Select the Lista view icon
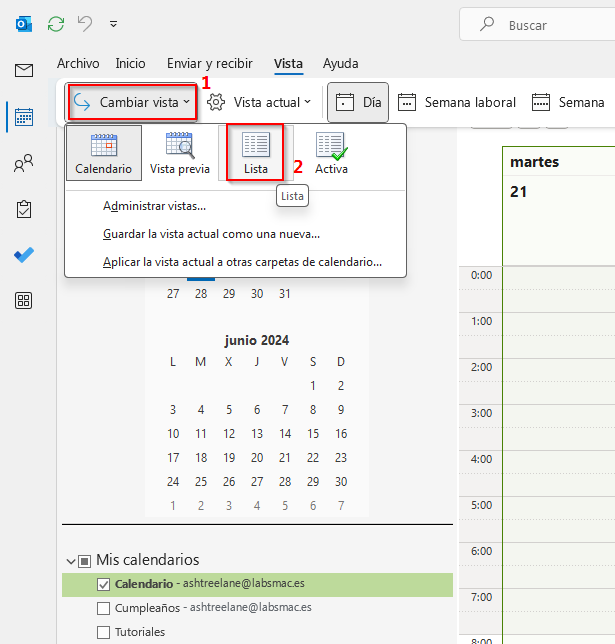 [x=256, y=152]
